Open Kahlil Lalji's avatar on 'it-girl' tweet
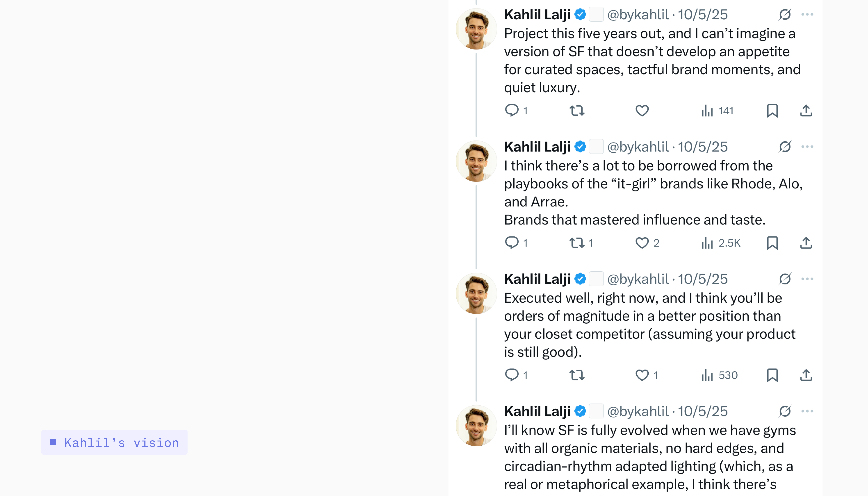This screenshot has height=496, width=868. (x=476, y=162)
